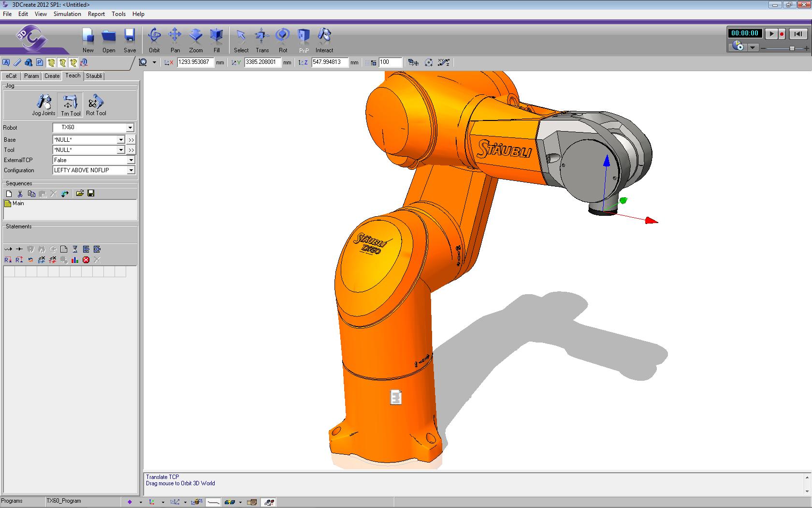Expand Tool details with >> button
The width and height of the screenshot is (812, 508).
[x=131, y=150]
